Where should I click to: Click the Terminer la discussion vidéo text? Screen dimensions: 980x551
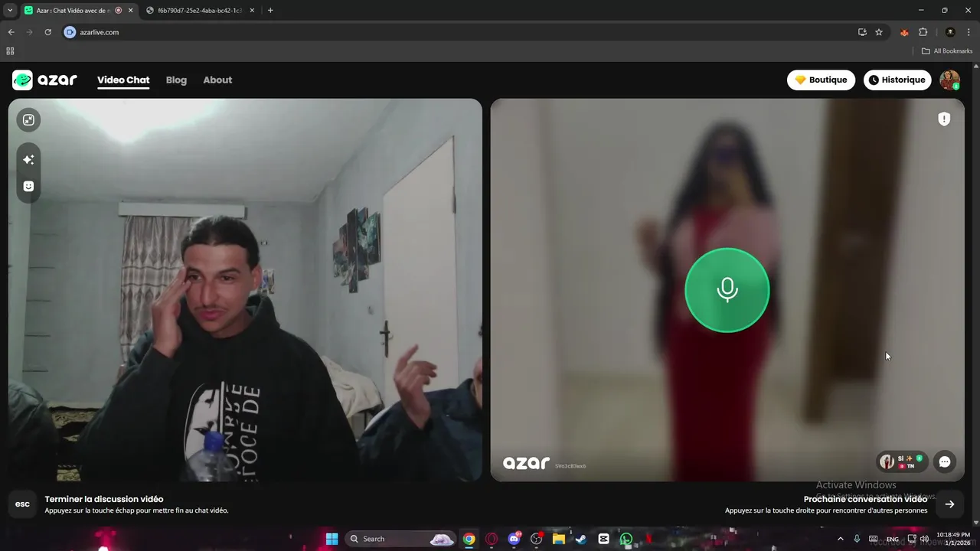(104, 499)
